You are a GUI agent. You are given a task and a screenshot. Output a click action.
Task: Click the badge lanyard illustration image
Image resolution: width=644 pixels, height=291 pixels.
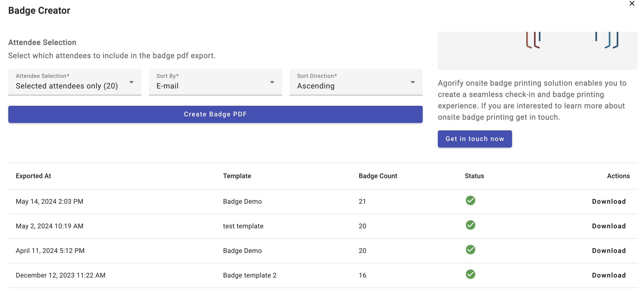tap(537, 50)
